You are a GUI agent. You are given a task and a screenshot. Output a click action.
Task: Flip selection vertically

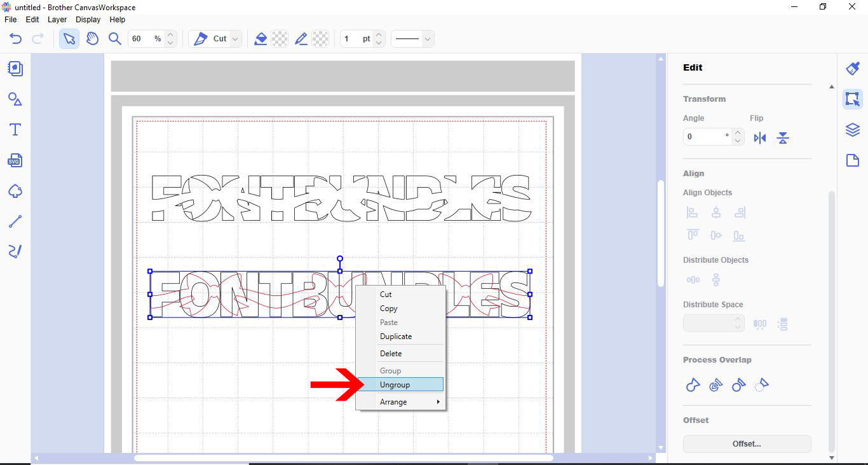click(783, 138)
